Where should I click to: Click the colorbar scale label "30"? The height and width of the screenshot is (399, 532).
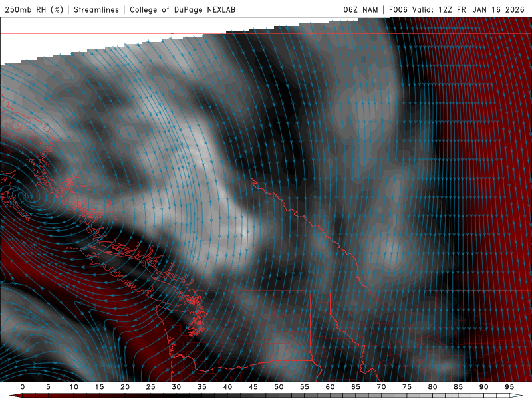pos(176,387)
